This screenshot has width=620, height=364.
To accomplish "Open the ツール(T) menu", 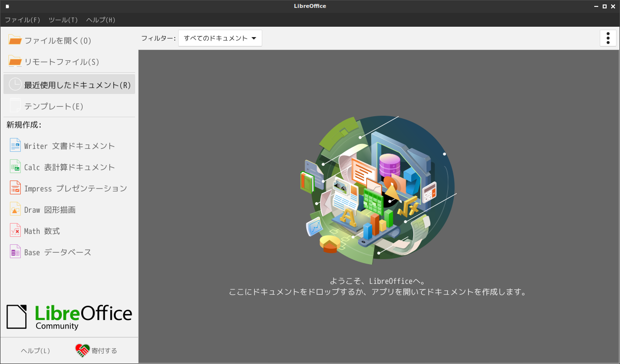I will click(63, 20).
